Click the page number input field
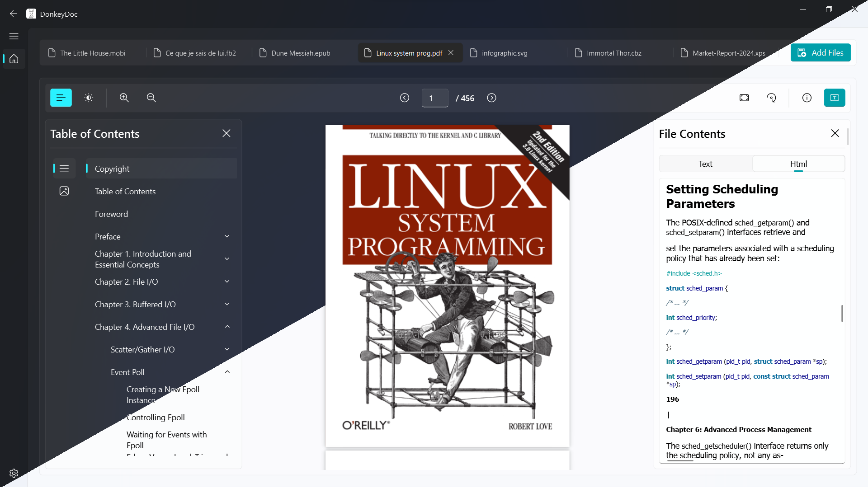This screenshot has width=868, height=488. [434, 98]
